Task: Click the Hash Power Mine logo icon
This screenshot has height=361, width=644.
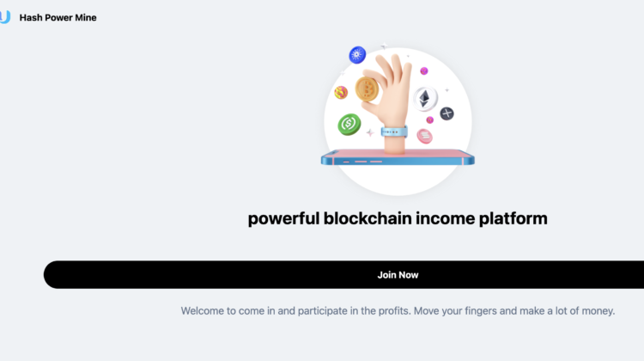Action: click(4, 17)
